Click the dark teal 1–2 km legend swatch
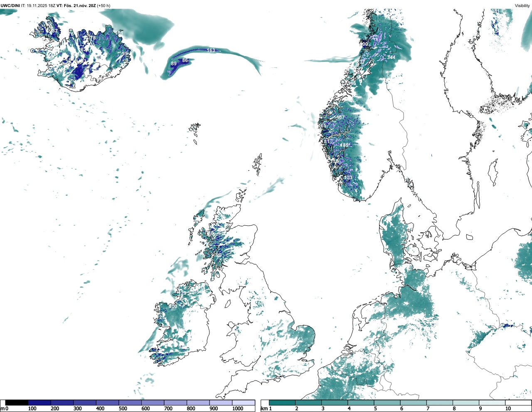 [x=282, y=402]
